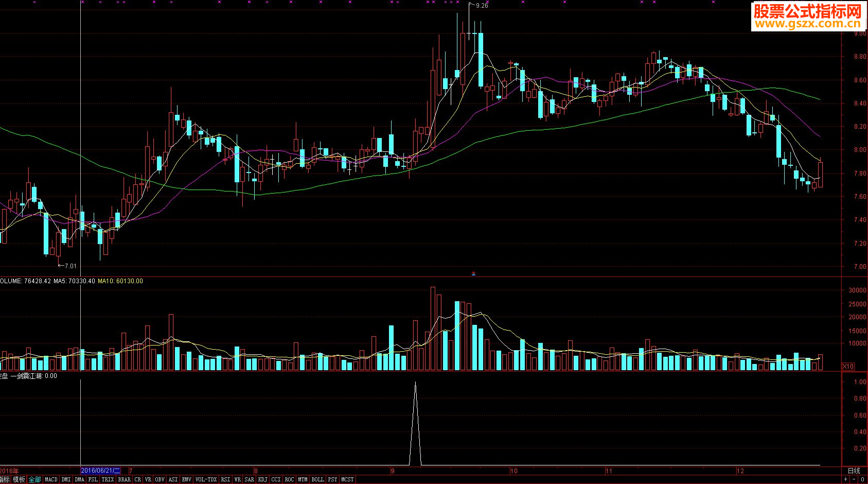Click the 7.01 low price marker
The width and height of the screenshot is (868, 484).
click(70, 266)
